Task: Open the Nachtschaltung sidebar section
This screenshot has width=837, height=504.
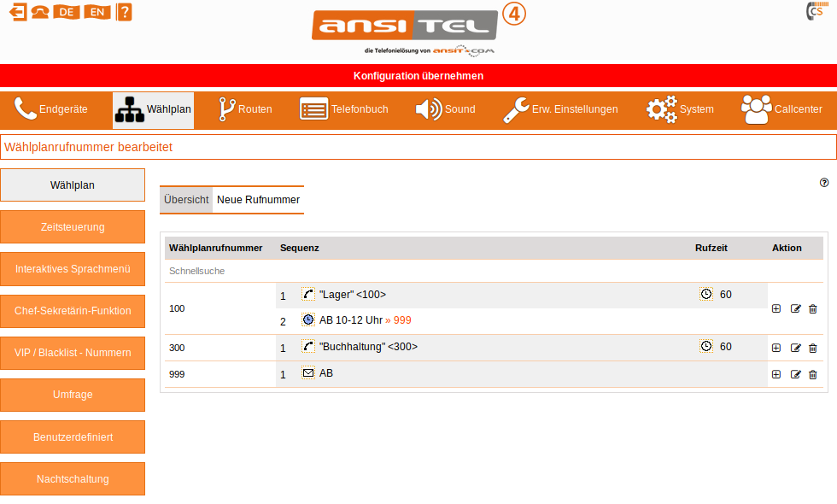Action: (73, 479)
